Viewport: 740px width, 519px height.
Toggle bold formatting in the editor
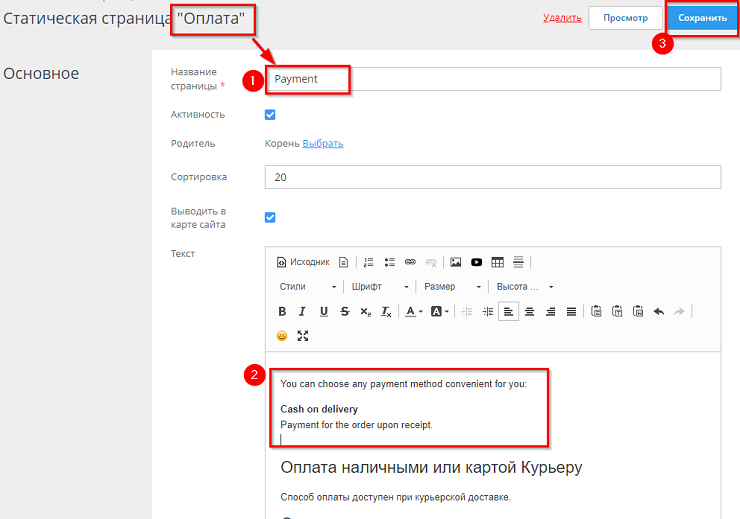[x=282, y=311]
